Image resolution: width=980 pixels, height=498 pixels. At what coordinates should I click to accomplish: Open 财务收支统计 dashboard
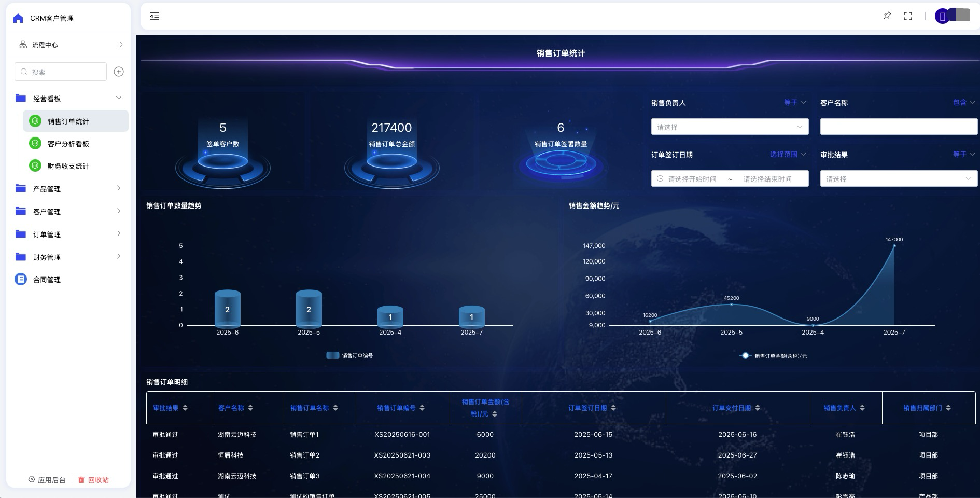[x=76, y=165]
